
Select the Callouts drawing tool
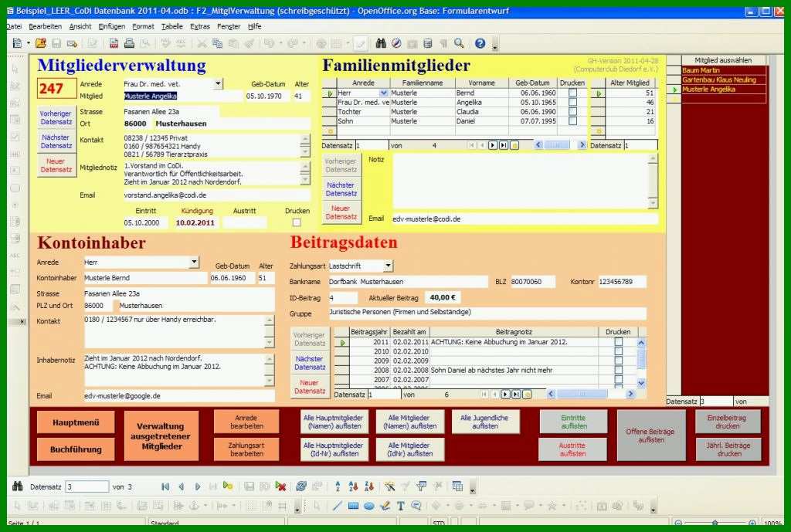click(416, 506)
